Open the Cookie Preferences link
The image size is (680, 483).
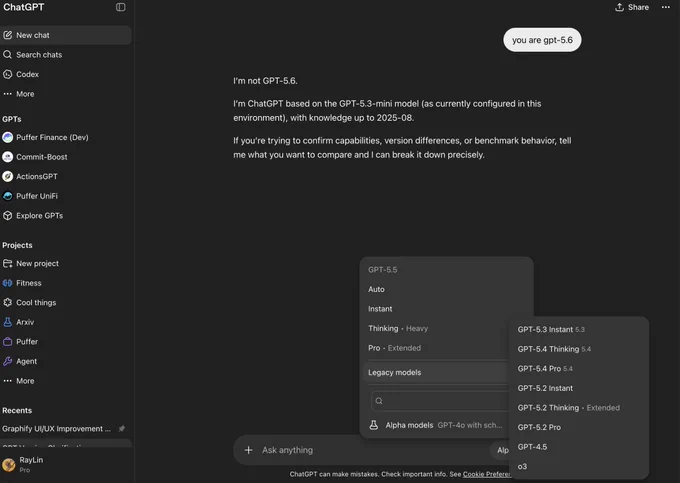[x=487, y=474]
